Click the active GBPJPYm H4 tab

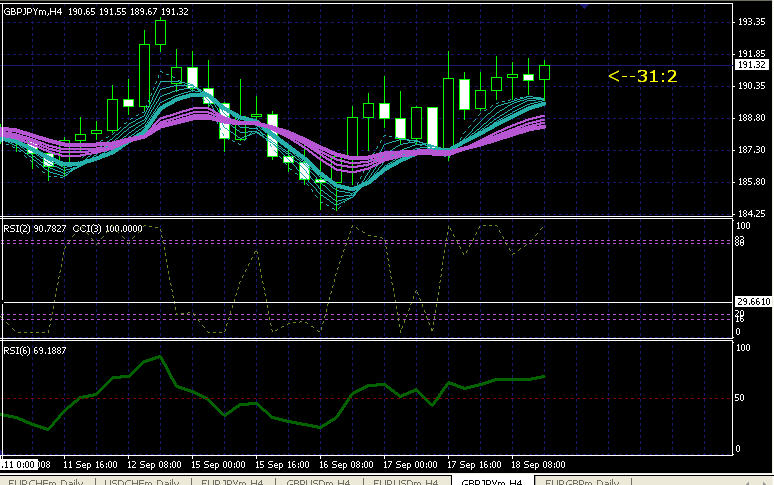[x=492, y=481]
